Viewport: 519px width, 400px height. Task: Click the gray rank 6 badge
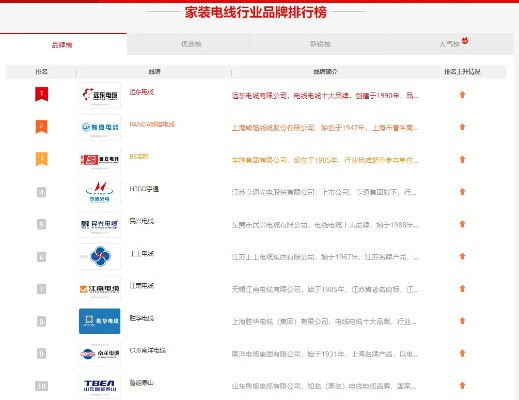click(x=41, y=257)
